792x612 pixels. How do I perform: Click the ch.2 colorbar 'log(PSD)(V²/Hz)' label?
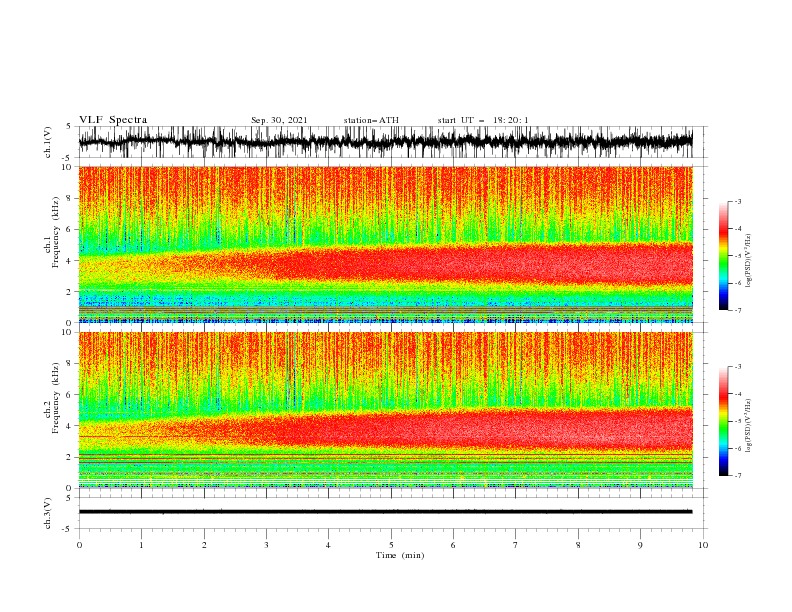pos(749,426)
